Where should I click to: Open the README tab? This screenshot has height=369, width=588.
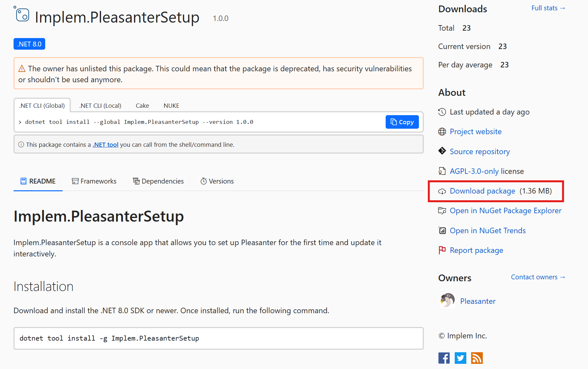point(38,181)
